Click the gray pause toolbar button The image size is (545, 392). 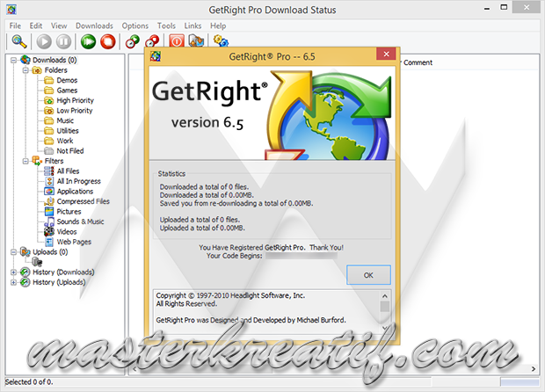(64, 41)
